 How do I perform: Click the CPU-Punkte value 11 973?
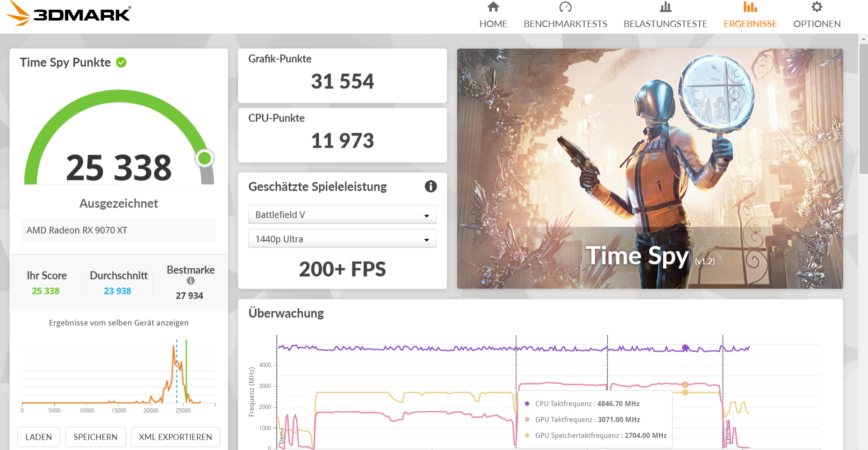(342, 141)
